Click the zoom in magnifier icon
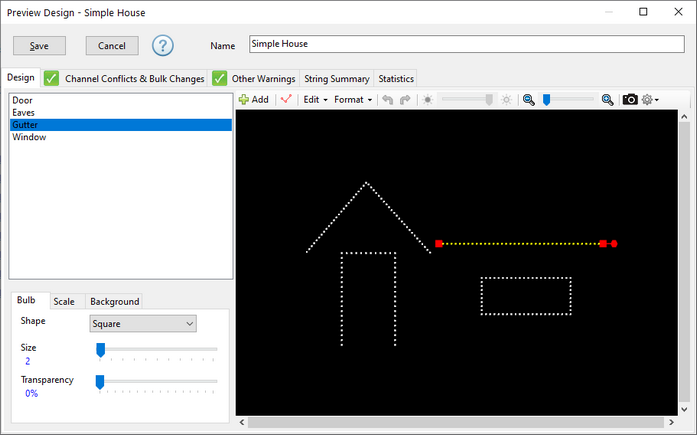Viewport: 697px width, 435px height. [607, 100]
